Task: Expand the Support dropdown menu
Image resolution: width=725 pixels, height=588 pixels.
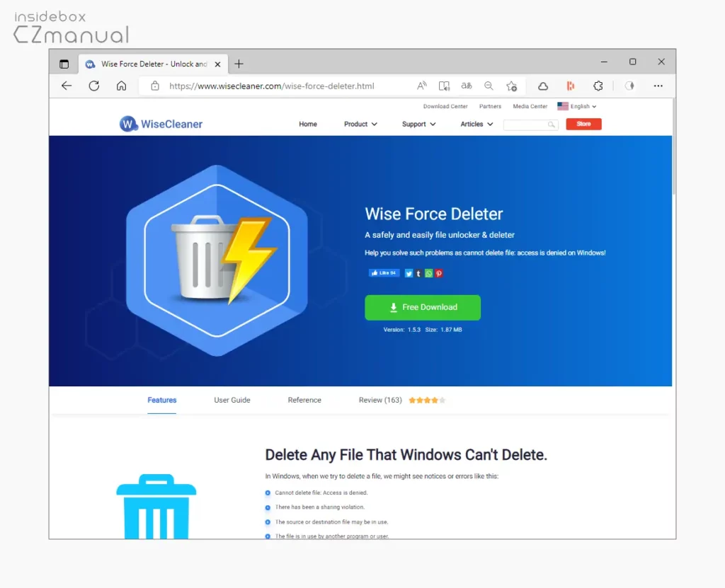Action: (418, 124)
